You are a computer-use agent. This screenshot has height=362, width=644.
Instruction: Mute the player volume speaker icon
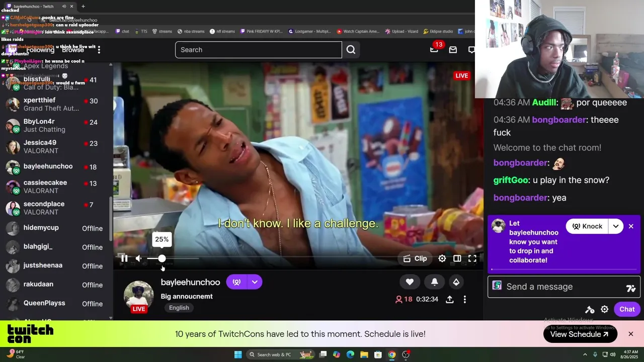coord(138,258)
